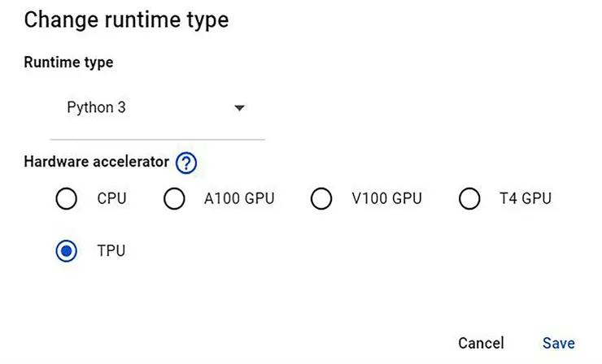Click the A100 GPU label text
The height and width of the screenshot is (364, 602).
(x=238, y=199)
